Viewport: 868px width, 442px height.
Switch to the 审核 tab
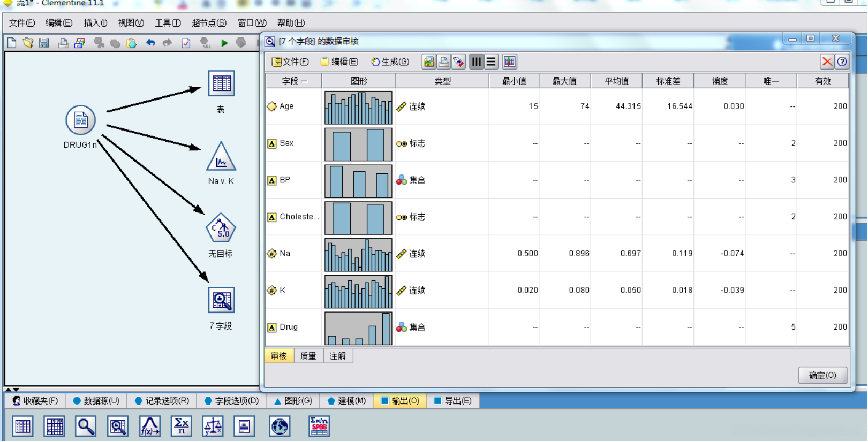[x=279, y=356]
